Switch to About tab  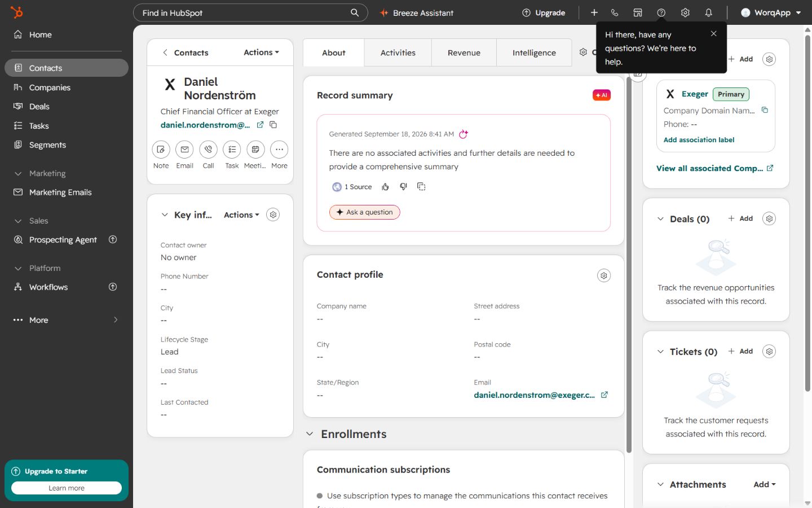coord(334,52)
